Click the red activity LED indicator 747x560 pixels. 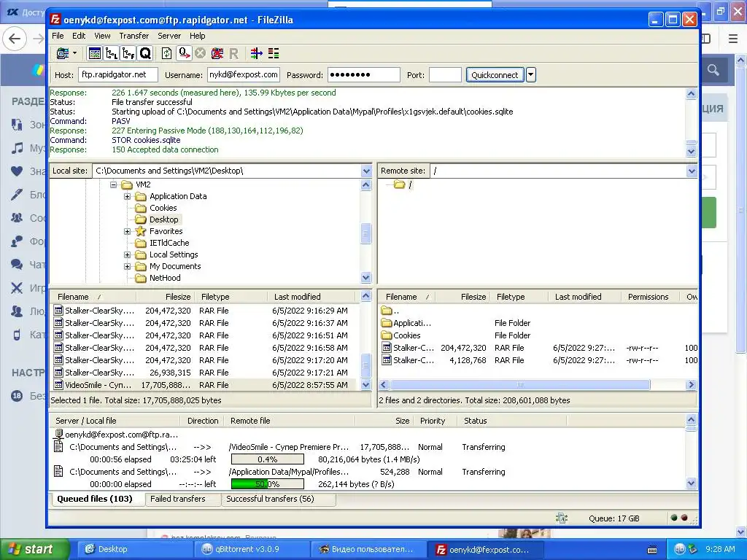(684, 518)
